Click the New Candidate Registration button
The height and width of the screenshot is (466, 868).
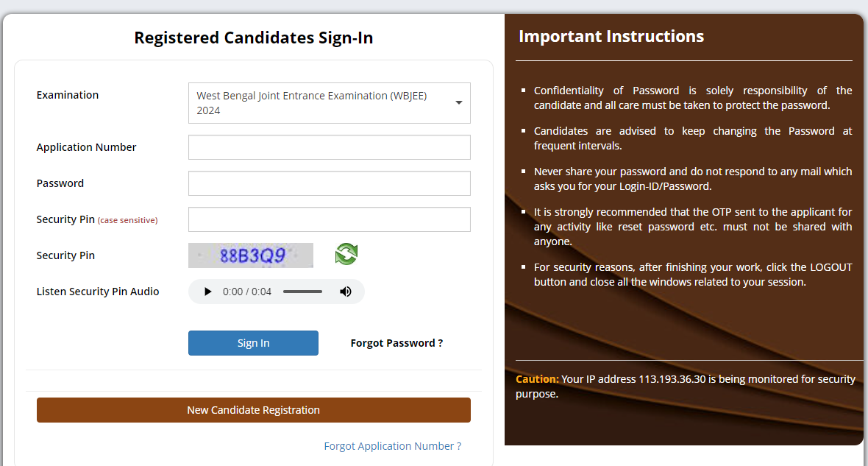pyautogui.click(x=253, y=410)
